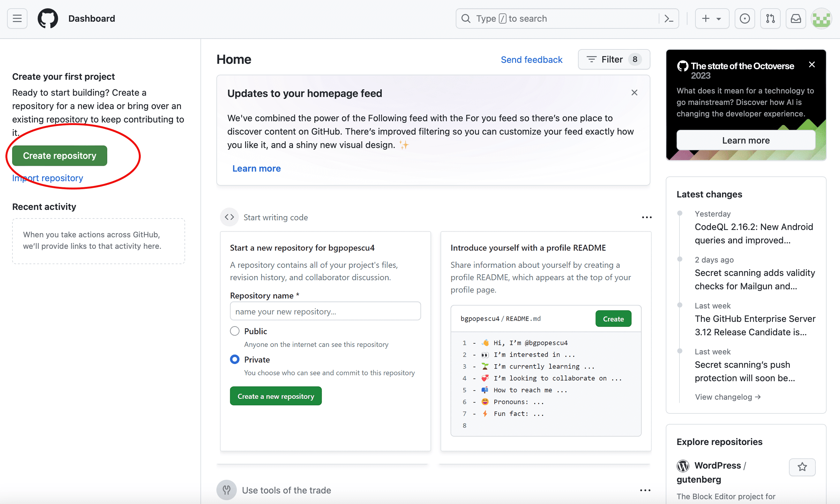Expand the plus Create new dropdown
Image resolution: width=840 pixels, height=504 pixels.
pyautogui.click(x=712, y=18)
